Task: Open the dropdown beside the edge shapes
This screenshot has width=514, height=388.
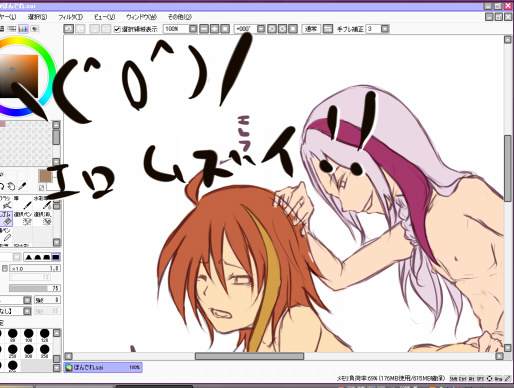Action: tap(17, 257)
